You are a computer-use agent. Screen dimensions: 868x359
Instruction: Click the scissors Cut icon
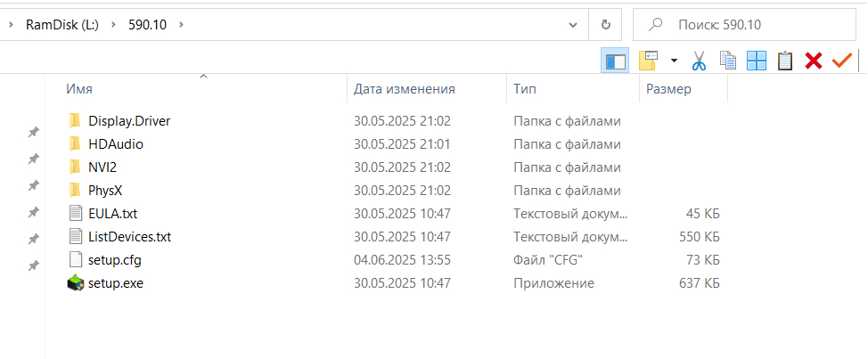pyautogui.click(x=700, y=61)
